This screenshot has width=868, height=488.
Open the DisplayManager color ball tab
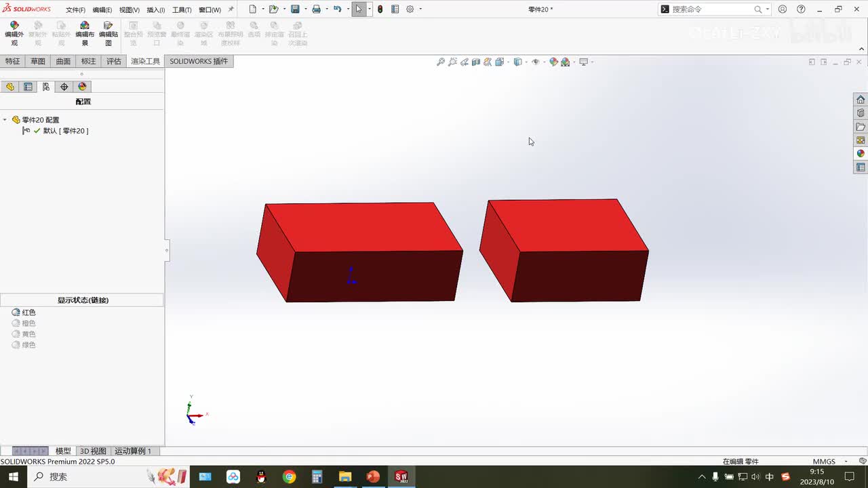coord(83,87)
